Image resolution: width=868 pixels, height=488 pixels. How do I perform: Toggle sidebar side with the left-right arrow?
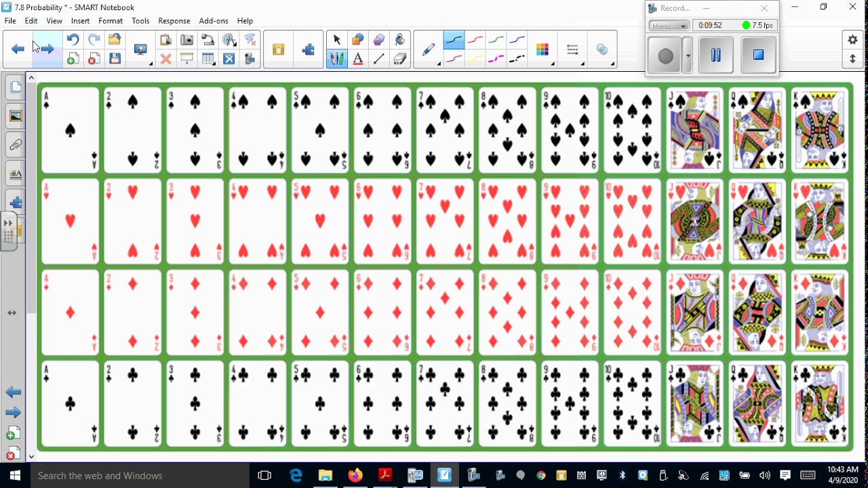[x=12, y=313]
